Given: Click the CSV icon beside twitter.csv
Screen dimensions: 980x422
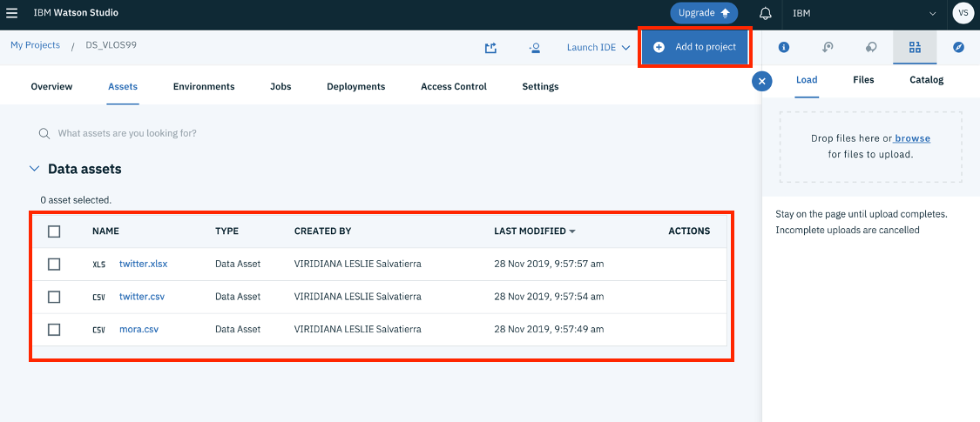Looking at the screenshot, I should click(x=98, y=297).
